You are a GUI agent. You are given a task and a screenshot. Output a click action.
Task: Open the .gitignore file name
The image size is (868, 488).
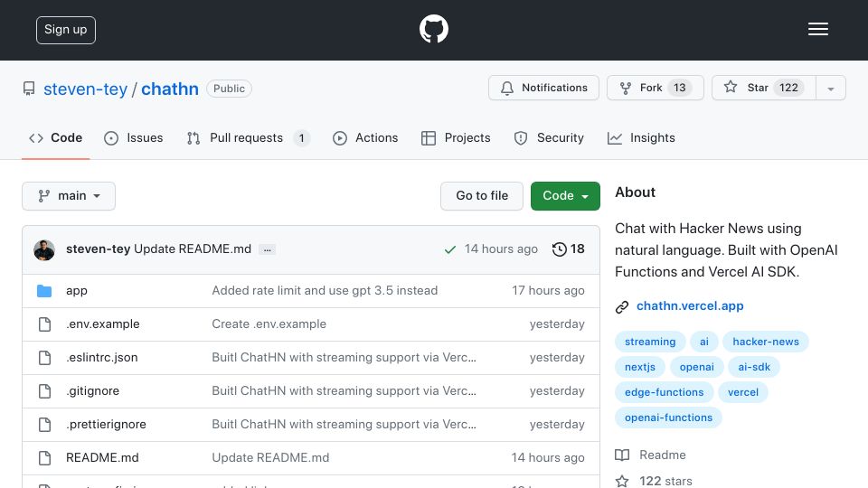tap(92, 391)
